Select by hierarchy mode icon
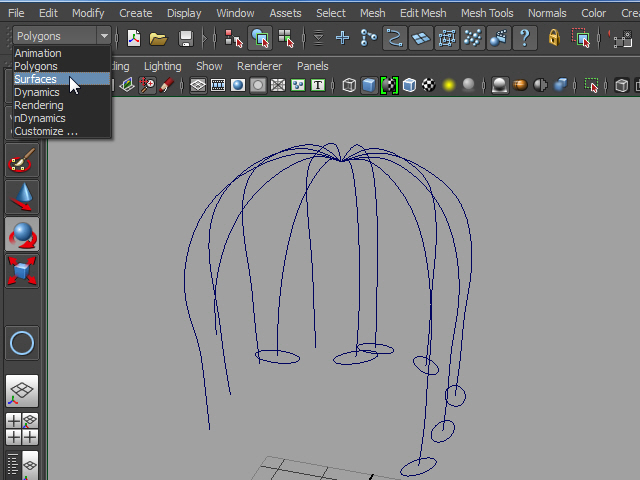This screenshot has height=480, width=640. tap(233, 38)
